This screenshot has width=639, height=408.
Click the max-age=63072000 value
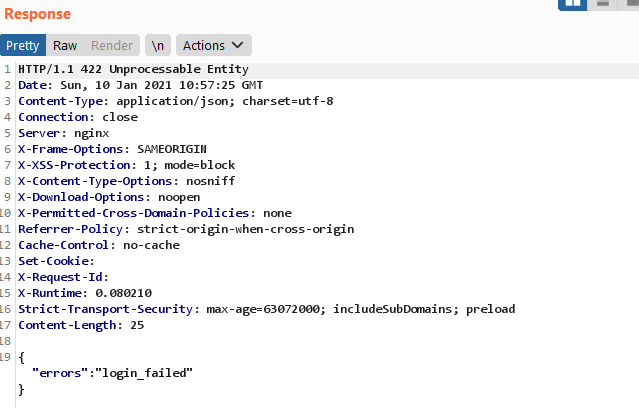click(263, 309)
